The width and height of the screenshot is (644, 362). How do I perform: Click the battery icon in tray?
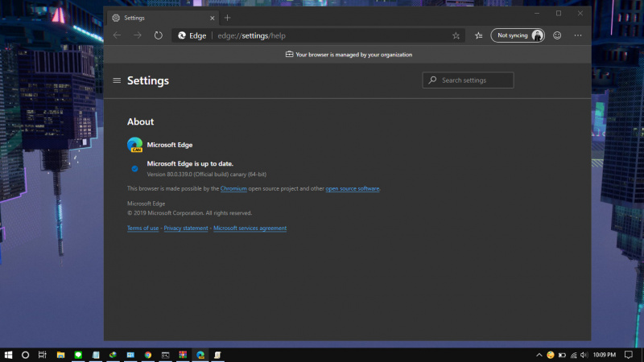pos(562,355)
